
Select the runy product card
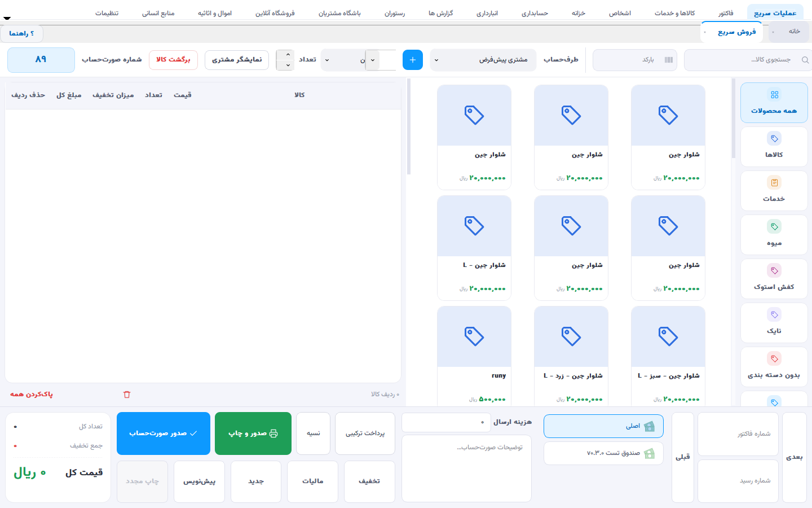(474, 356)
